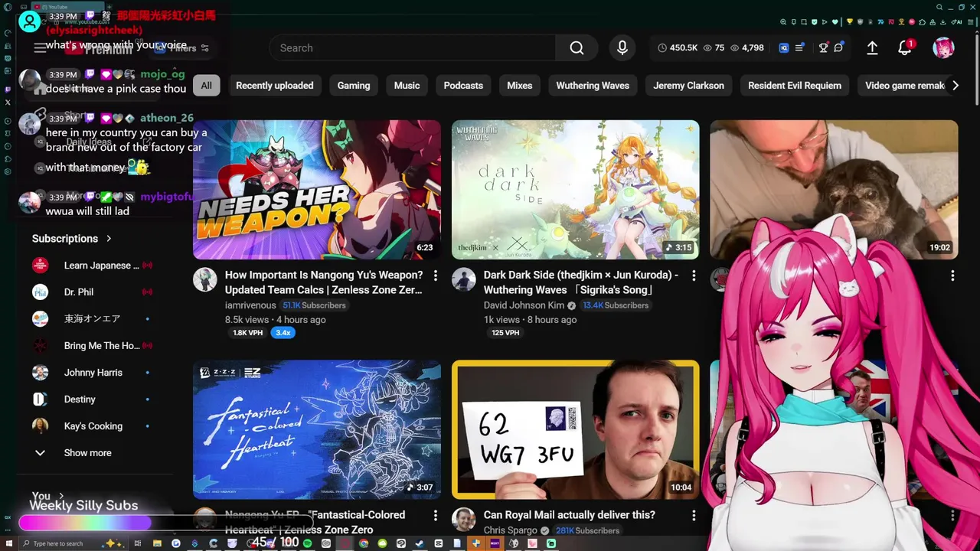Image resolution: width=980 pixels, height=551 pixels.
Task: Open options menu for Nangong Yu's Weapon video
Action: 435,275
